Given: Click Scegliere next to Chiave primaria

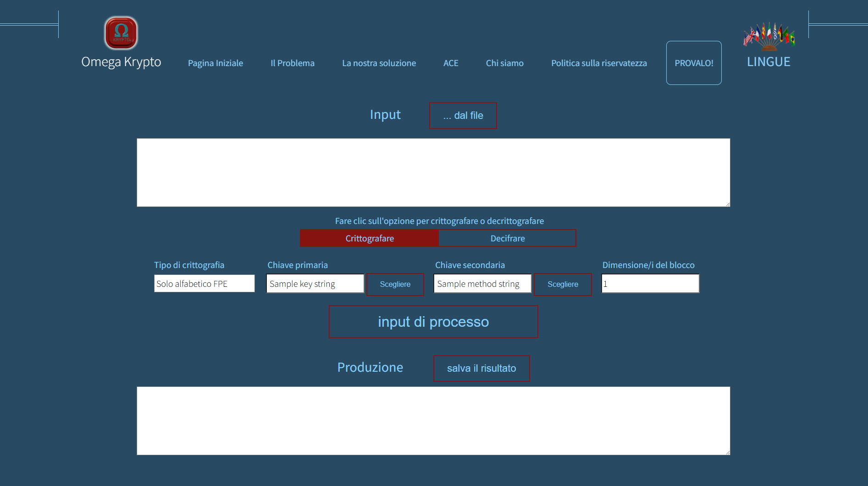Looking at the screenshot, I should coord(395,285).
